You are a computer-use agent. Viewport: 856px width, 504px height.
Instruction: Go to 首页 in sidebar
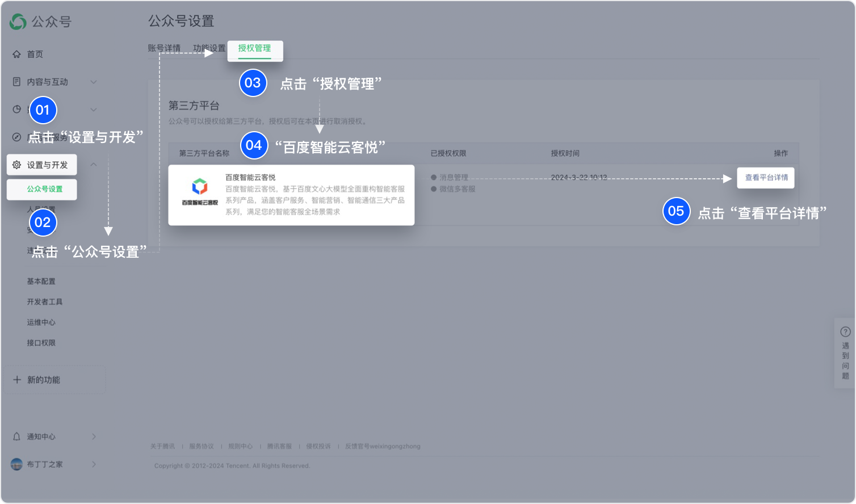(x=35, y=54)
